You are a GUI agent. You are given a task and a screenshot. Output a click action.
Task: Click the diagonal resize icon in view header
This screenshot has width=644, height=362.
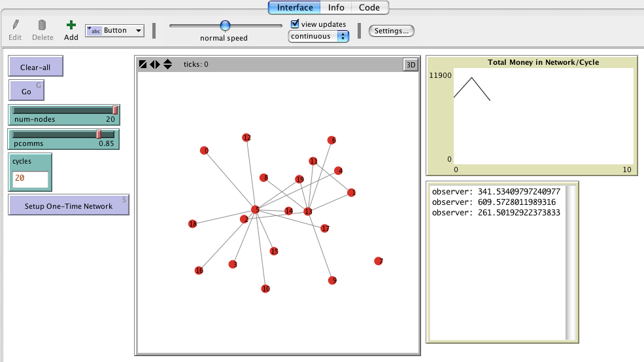[x=143, y=64]
